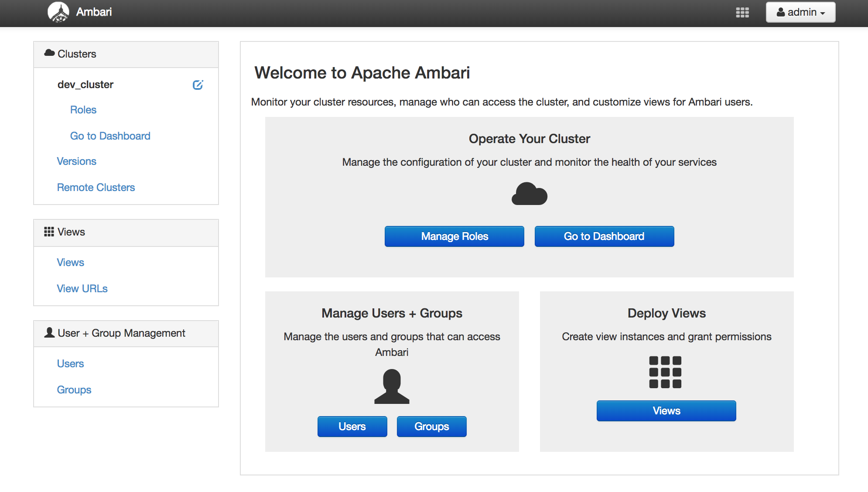Click the edit icon next to dev_cluster

pyautogui.click(x=198, y=85)
